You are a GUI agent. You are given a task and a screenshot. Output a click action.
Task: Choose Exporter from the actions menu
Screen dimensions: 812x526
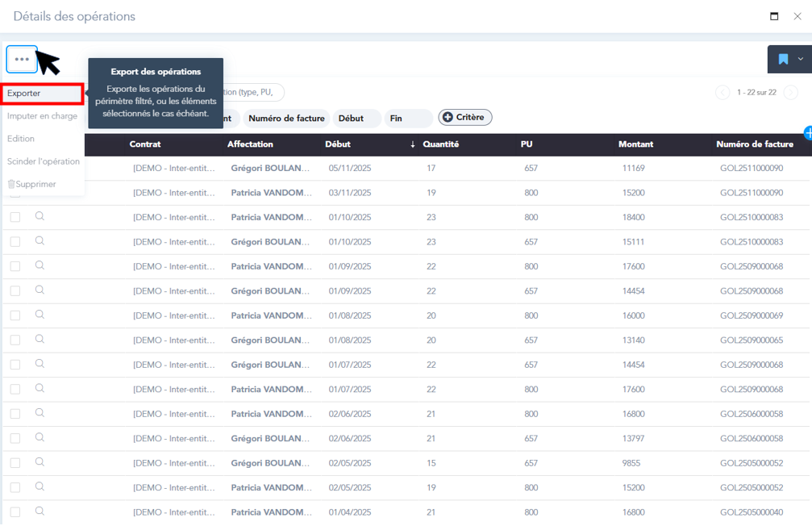pyautogui.click(x=42, y=94)
